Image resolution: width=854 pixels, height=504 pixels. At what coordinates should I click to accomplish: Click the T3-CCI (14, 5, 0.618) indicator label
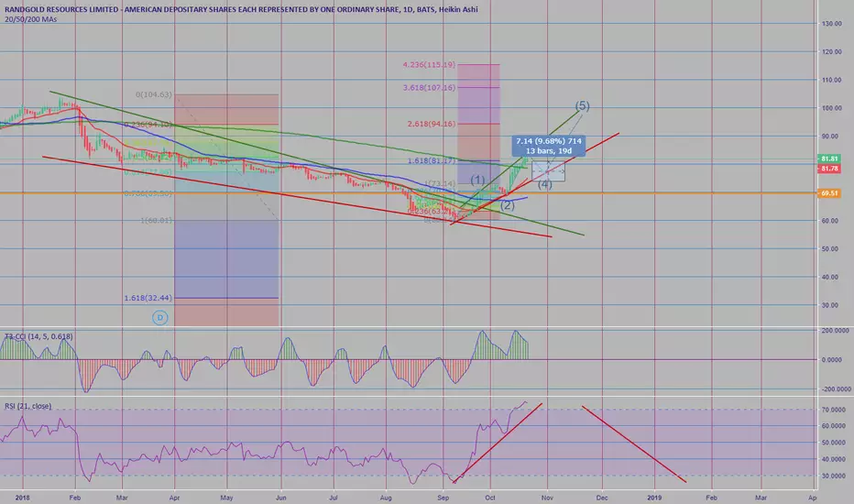point(38,336)
